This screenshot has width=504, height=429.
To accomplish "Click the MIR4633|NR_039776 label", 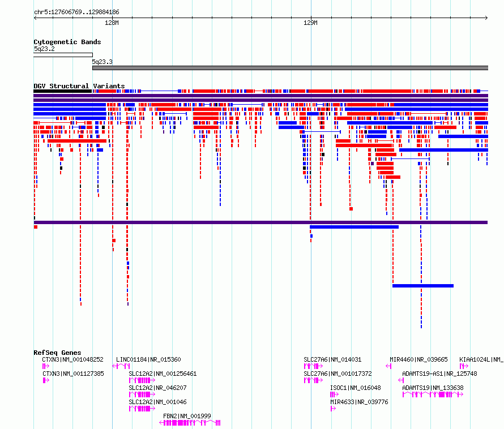I will point(359,402).
